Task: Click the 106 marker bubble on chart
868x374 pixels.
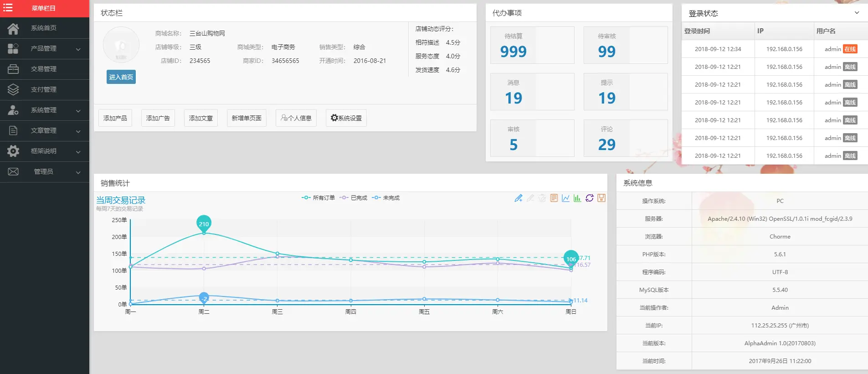Action: (x=571, y=258)
